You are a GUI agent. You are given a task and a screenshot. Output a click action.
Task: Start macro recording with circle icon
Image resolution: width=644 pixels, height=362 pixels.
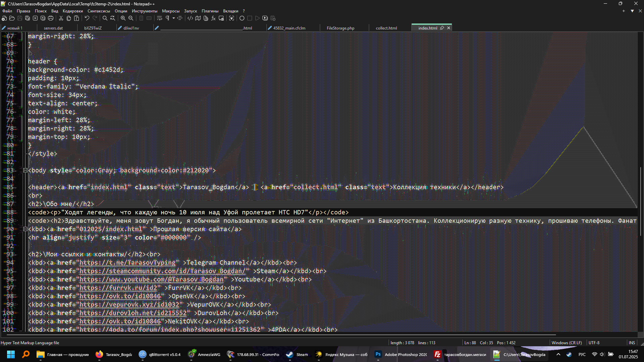click(x=242, y=18)
